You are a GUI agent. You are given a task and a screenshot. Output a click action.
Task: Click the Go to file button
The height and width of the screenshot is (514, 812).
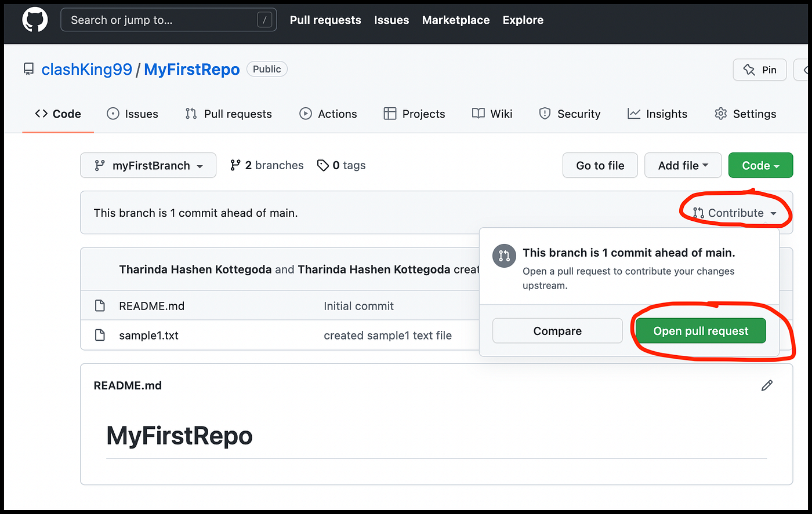pyautogui.click(x=600, y=165)
